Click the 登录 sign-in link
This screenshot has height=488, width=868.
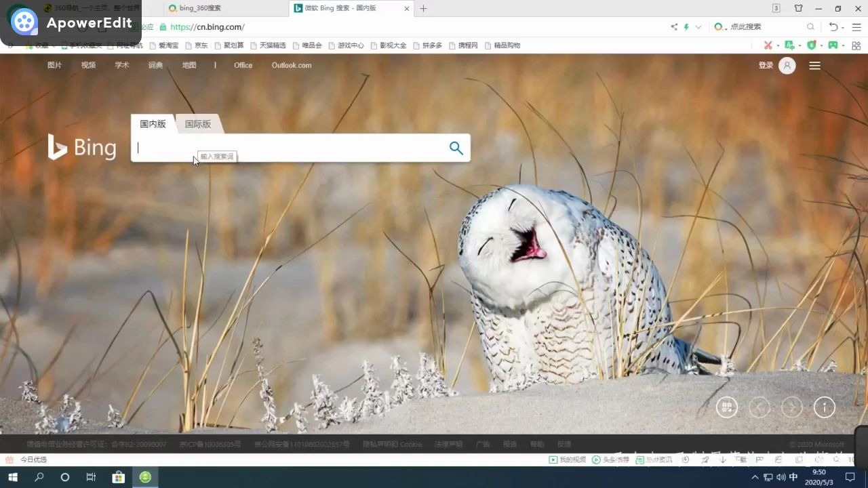[766, 66]
